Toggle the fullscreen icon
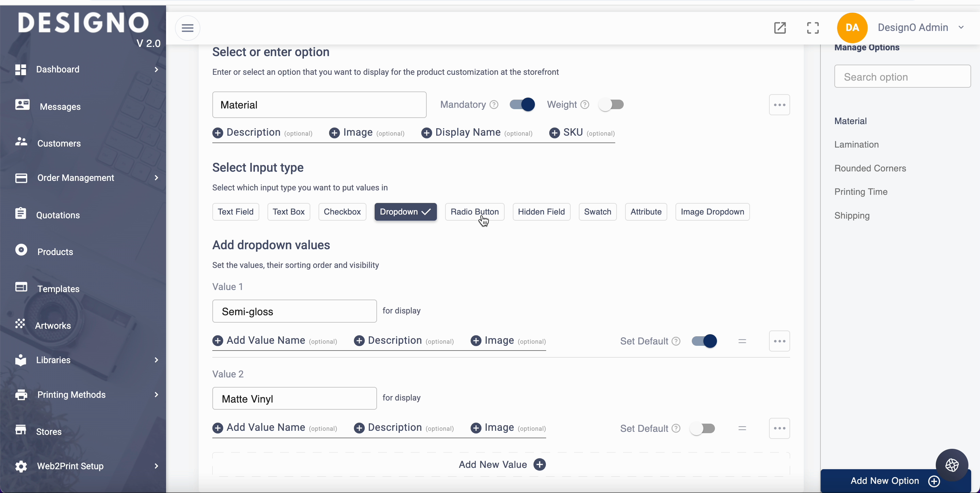Image resolution: width=980 pixels, height=493 pixels. 813,28
